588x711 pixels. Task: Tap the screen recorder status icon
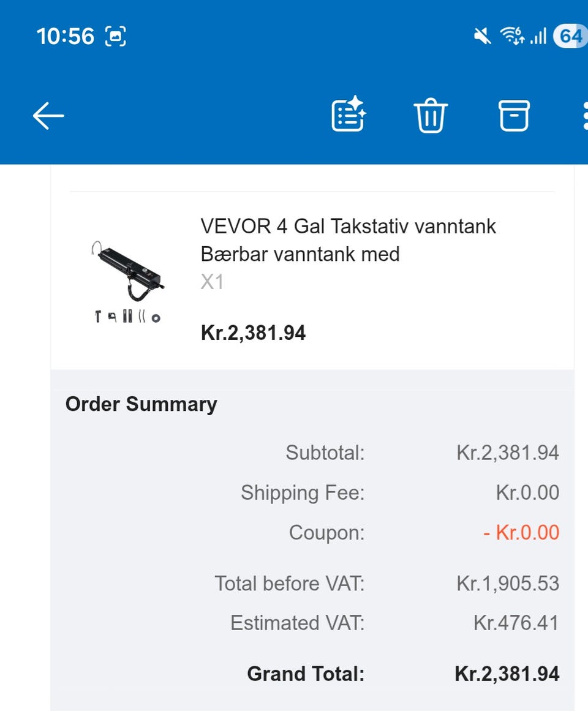pyautogui.click(x=116, y=37)
